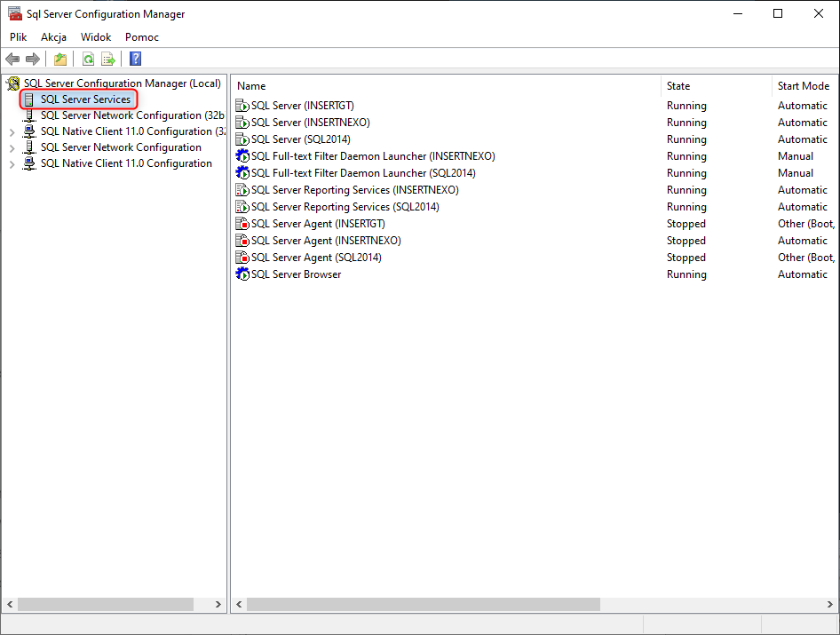Select the SQL Server (INSERTNEXO) row name
The height and width of the screenshot is (635, 840).
click(x=311, y=123)
